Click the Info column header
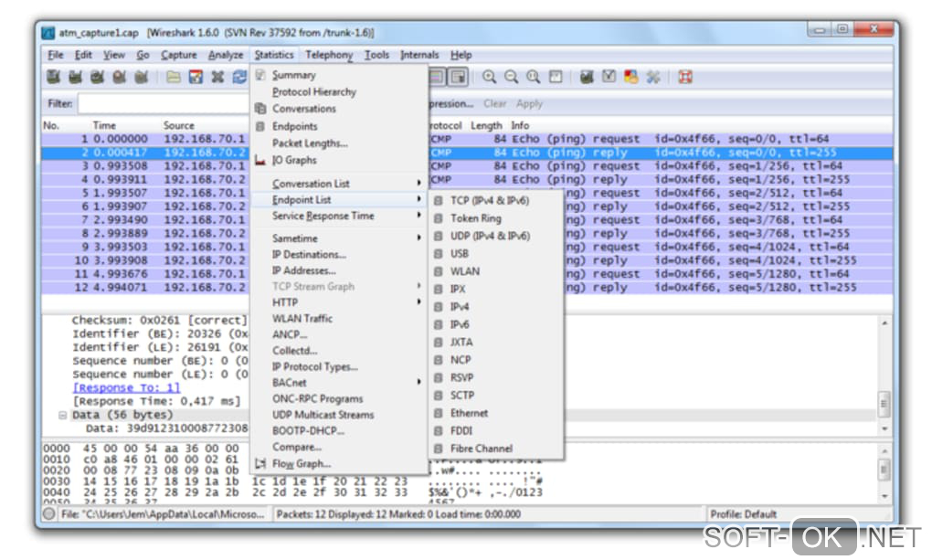The image size is (932, 560). pos(520,125)
